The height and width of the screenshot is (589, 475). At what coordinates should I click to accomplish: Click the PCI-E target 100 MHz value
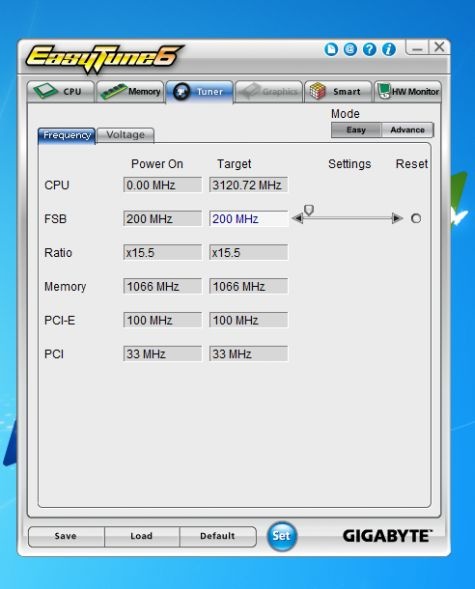pos(249,320)
